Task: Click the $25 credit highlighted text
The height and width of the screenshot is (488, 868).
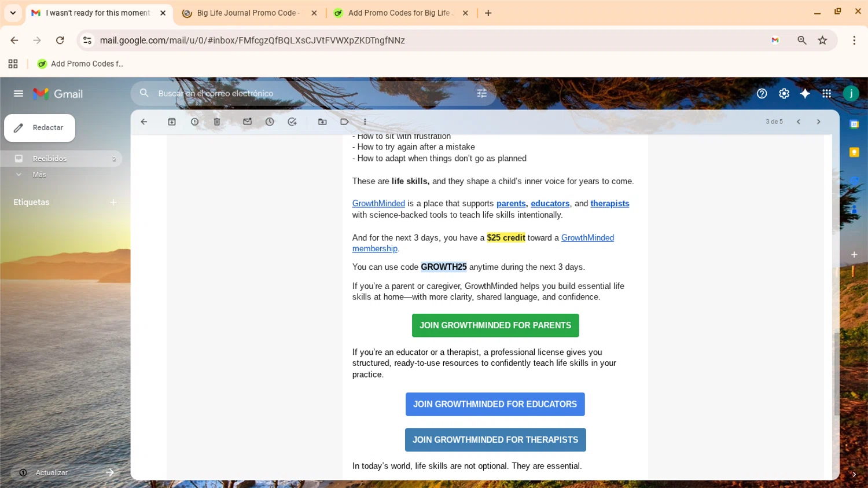Action: 506,238
